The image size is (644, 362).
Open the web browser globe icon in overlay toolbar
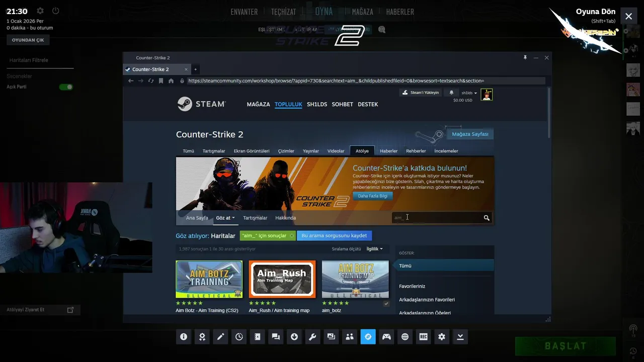click(405, 337)
